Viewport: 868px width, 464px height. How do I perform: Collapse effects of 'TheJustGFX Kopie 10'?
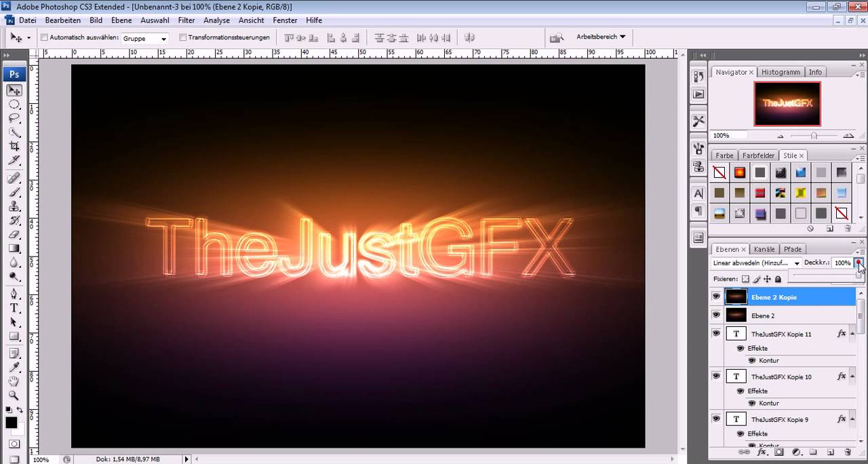(x=851, y=376)
